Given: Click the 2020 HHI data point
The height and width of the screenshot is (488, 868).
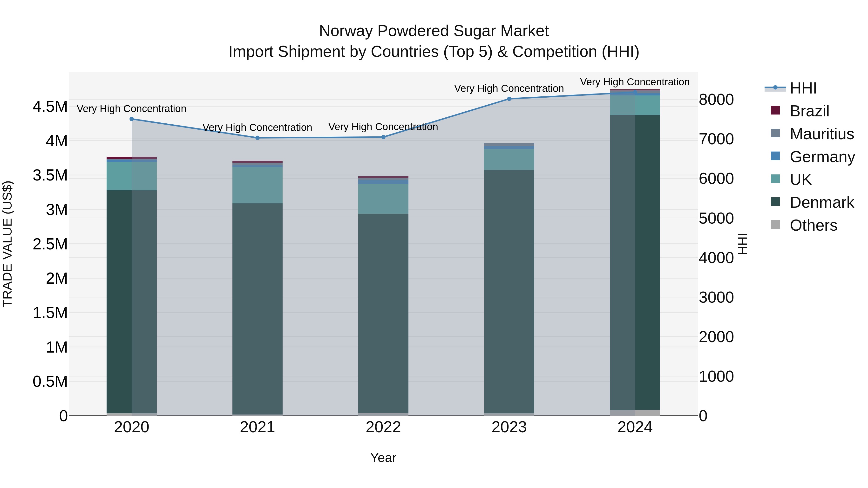Looking at the screenshot, I should pos(132,119).
